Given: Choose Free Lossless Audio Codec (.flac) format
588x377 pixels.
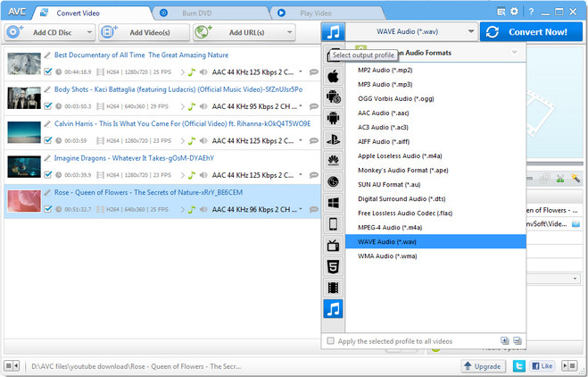Looking at the screenshot, I should click(435, 213).
